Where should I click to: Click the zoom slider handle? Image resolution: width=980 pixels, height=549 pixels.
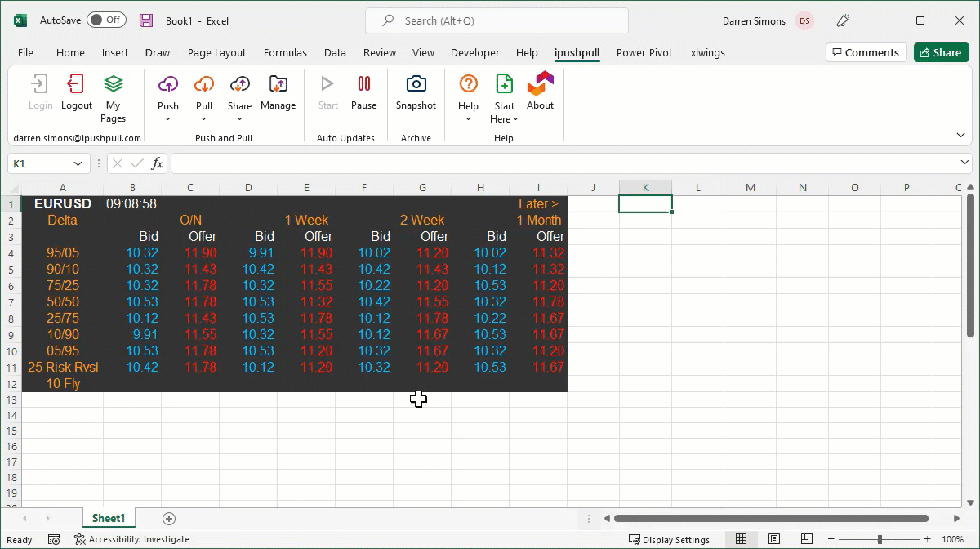(880, 539)
